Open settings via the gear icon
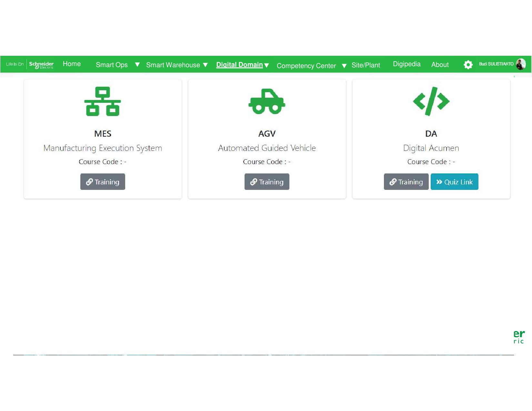 (x=468, y=65)
